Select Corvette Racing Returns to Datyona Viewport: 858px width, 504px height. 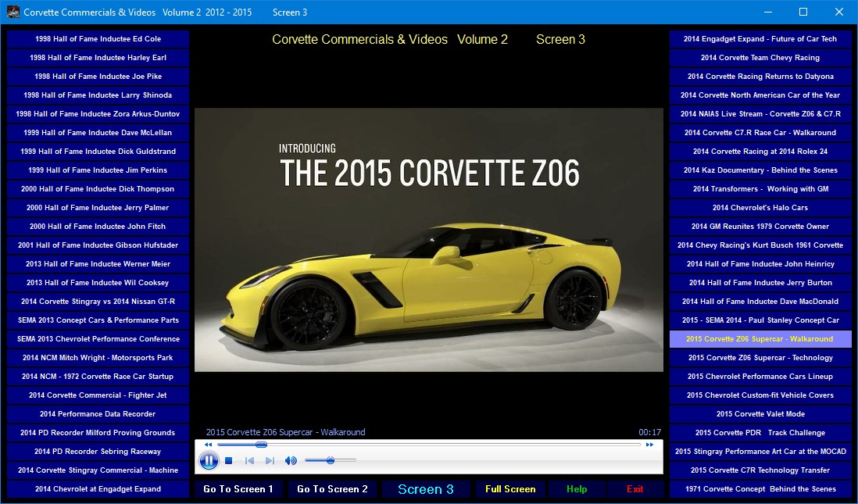point(760,77)
